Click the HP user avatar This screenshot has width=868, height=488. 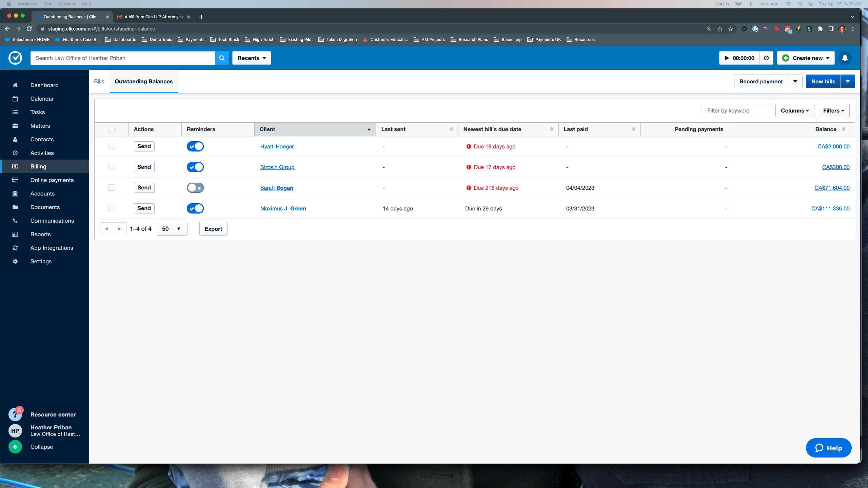click(x=15, y=431)
